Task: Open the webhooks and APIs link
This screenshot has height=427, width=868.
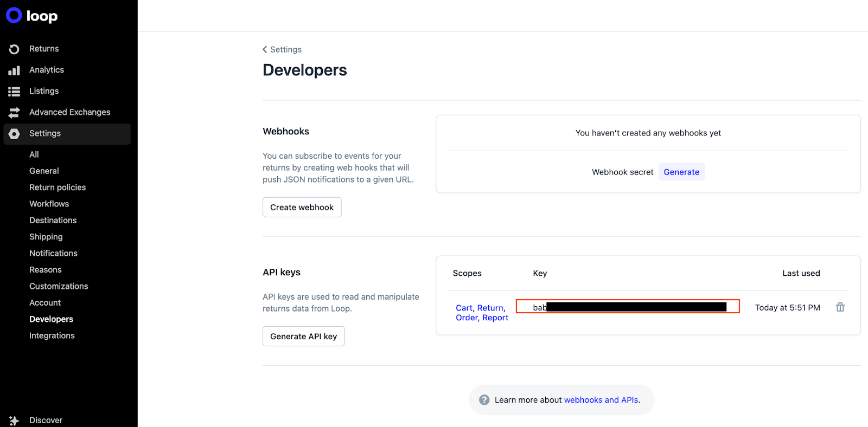Action: (x=601, y=400)
